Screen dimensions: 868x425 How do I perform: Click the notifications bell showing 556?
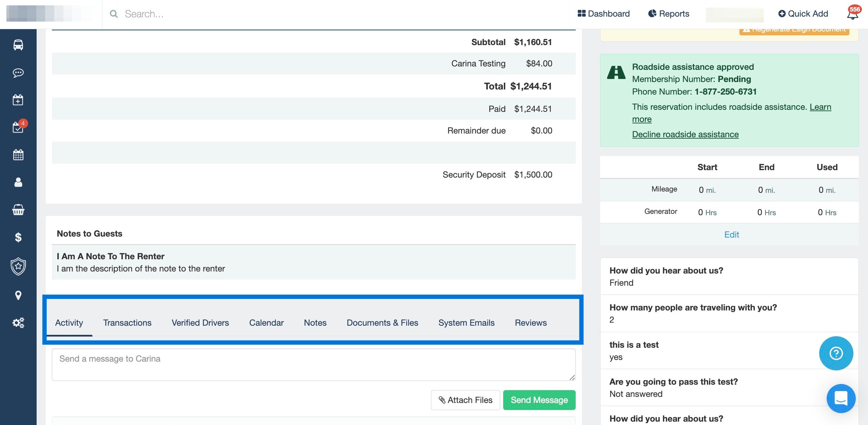(x=852, y=14)
